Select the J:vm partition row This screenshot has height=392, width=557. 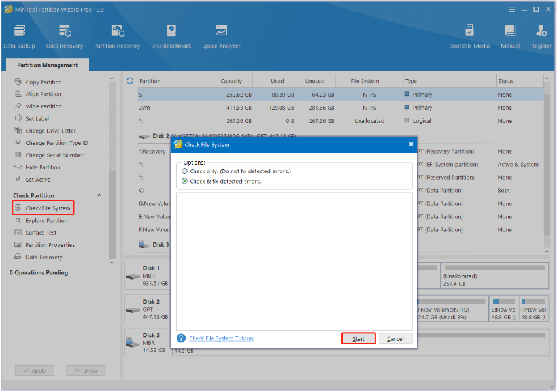pyautogui.click(x=340, y=108)
